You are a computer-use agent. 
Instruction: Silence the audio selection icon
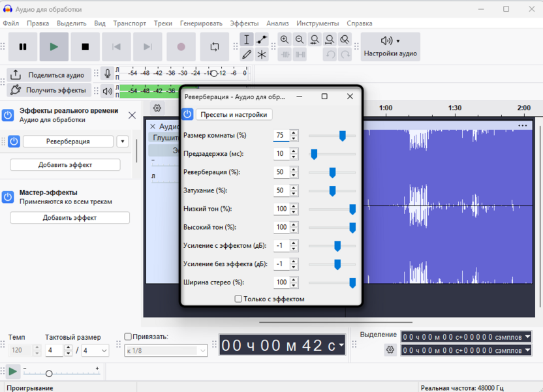pos(300,54)
